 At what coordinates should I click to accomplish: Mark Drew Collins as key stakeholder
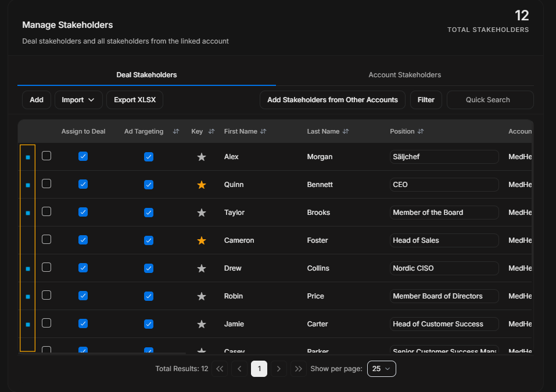(x=202, y=268)
